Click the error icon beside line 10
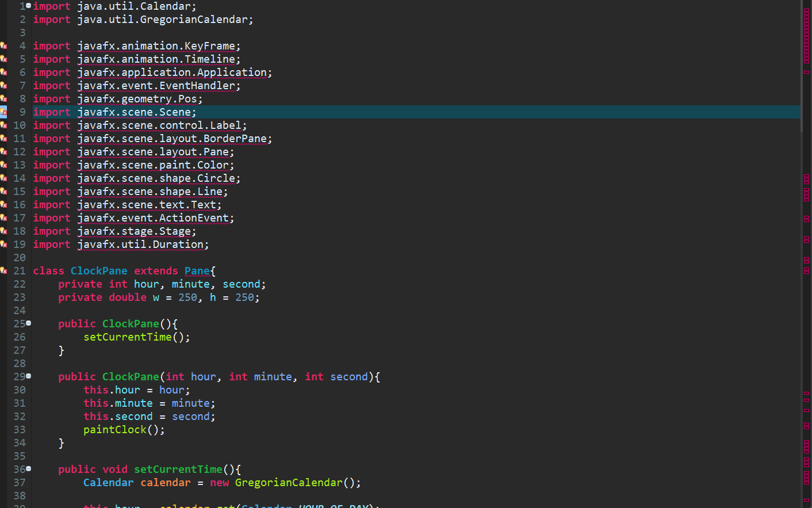This screenshot has height=508, width=812. 3,125
